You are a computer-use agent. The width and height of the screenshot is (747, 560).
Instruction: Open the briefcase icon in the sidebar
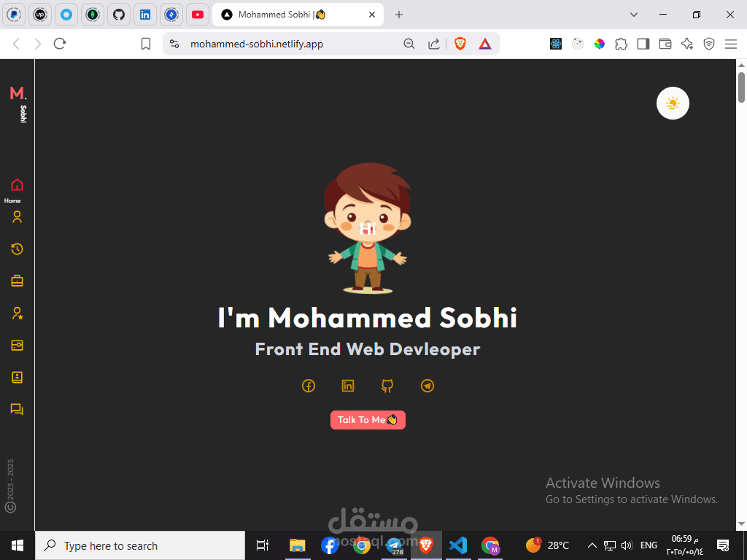[18, 281]
